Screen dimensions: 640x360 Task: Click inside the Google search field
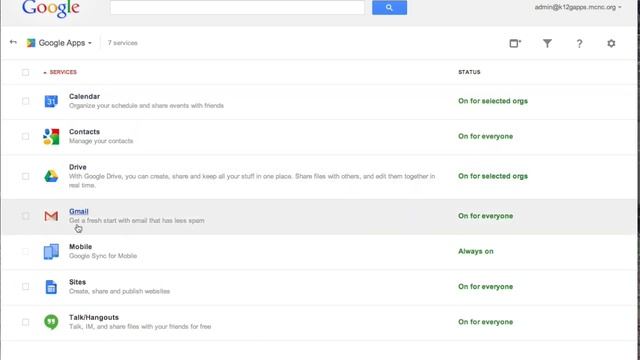point(237,7)
